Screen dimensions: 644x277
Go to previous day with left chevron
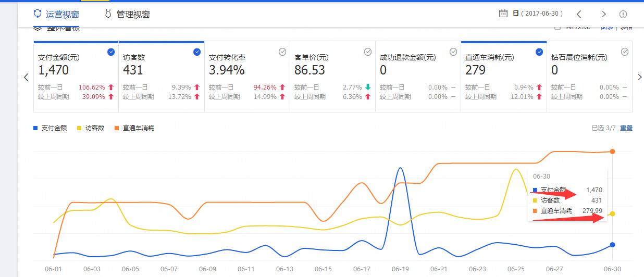coord(579,14)
